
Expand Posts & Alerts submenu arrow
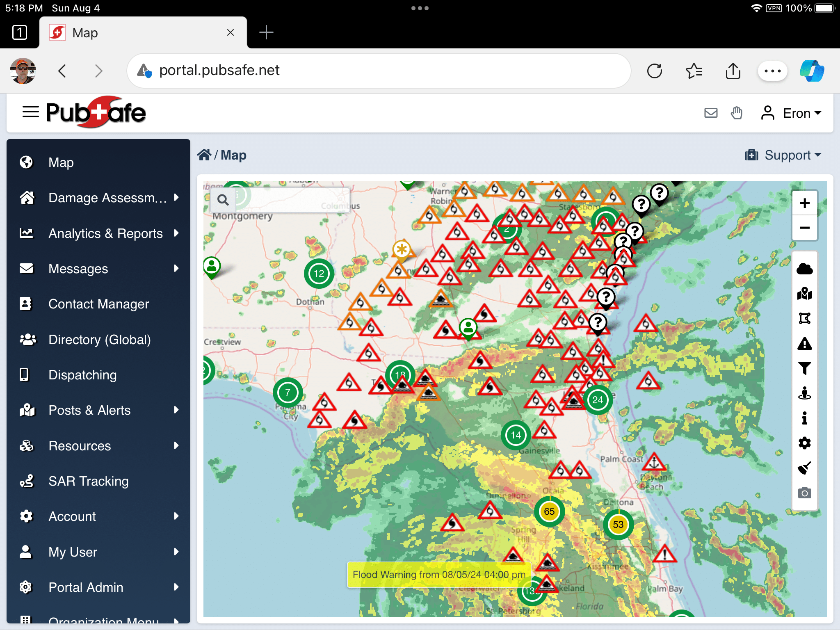click(x=176, y=410)
